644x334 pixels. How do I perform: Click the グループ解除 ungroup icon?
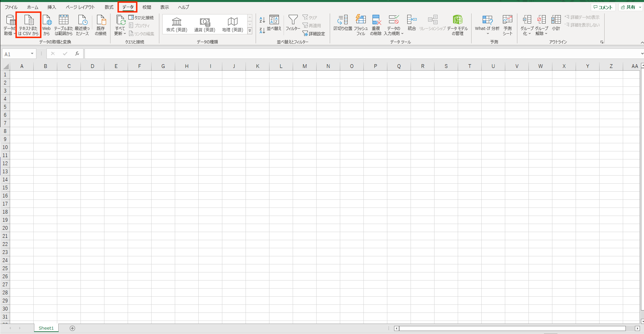point(542,25)
